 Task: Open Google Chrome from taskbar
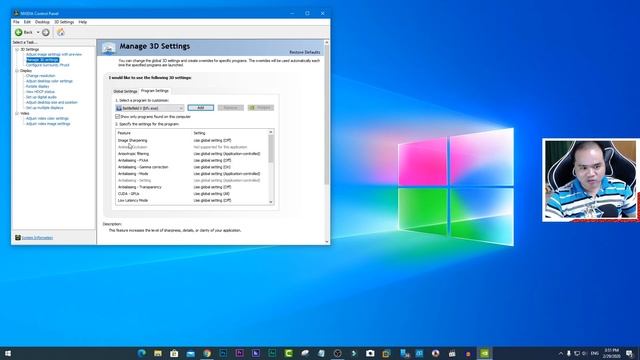tap(207, 353)
